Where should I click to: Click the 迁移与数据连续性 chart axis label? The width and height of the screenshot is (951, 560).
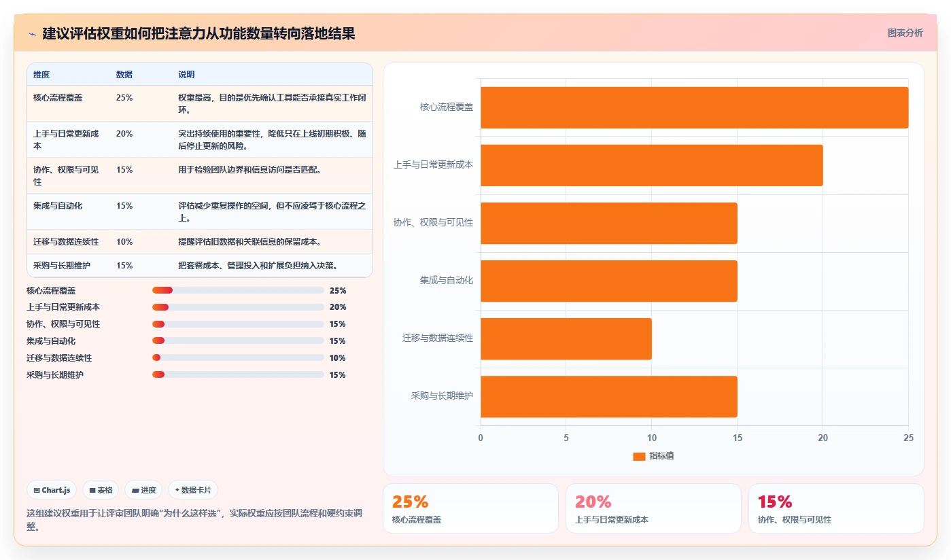[438, 338]
